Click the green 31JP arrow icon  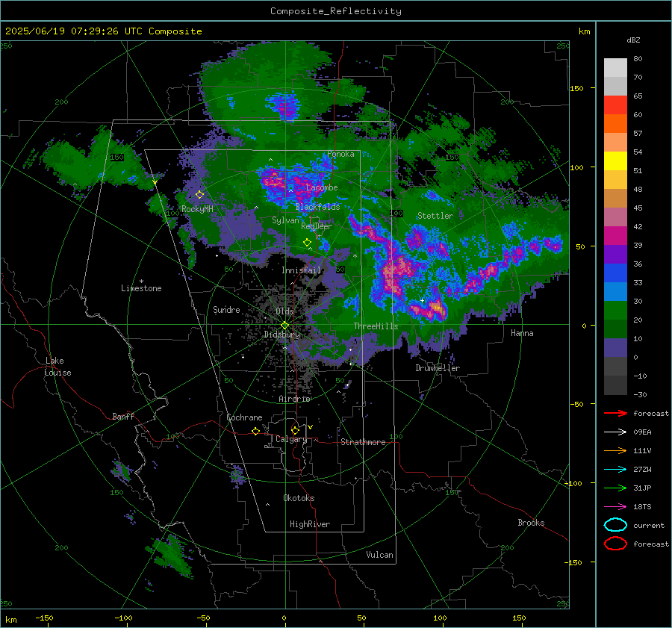coord(615,488)
